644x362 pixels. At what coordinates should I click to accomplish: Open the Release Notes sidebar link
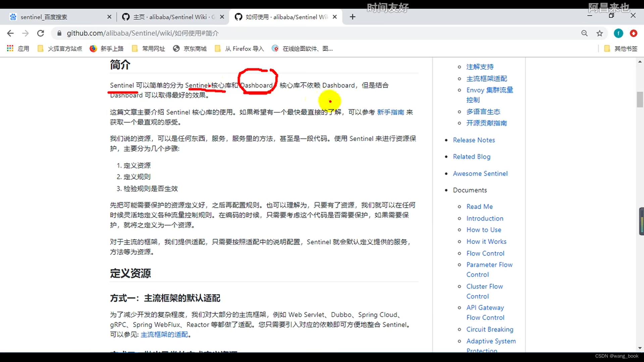[474, 140]
